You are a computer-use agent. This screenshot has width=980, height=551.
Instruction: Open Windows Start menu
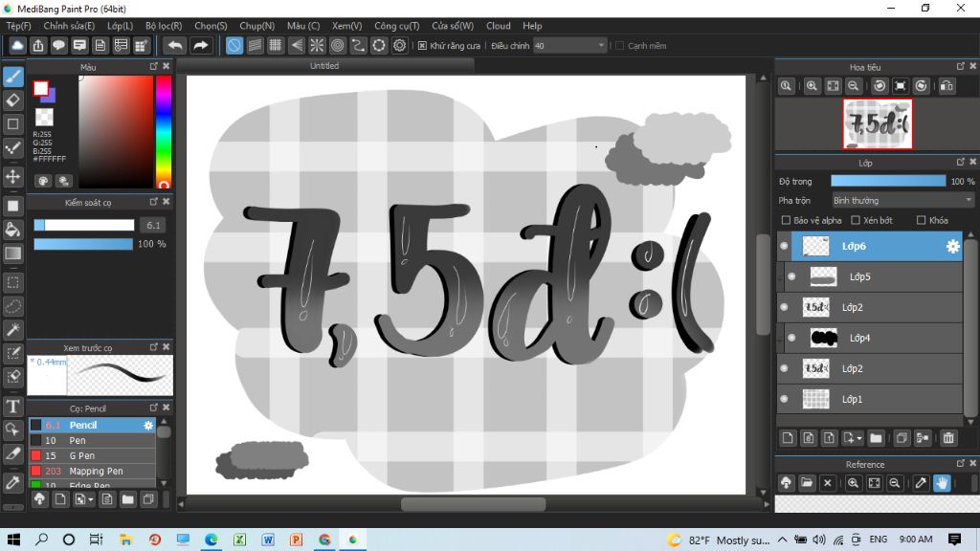(13, 540)
